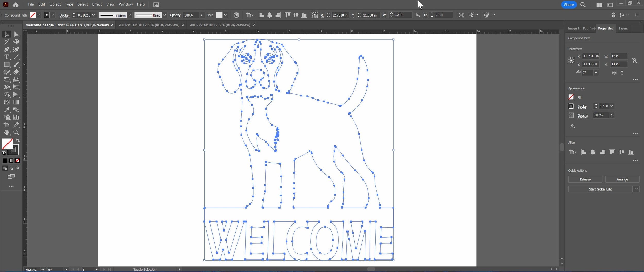Image resolution: width=644 pixels, height=272 pixels.
Task: Click the Arrange button in Quick Actions
Action: click(622, 179)
